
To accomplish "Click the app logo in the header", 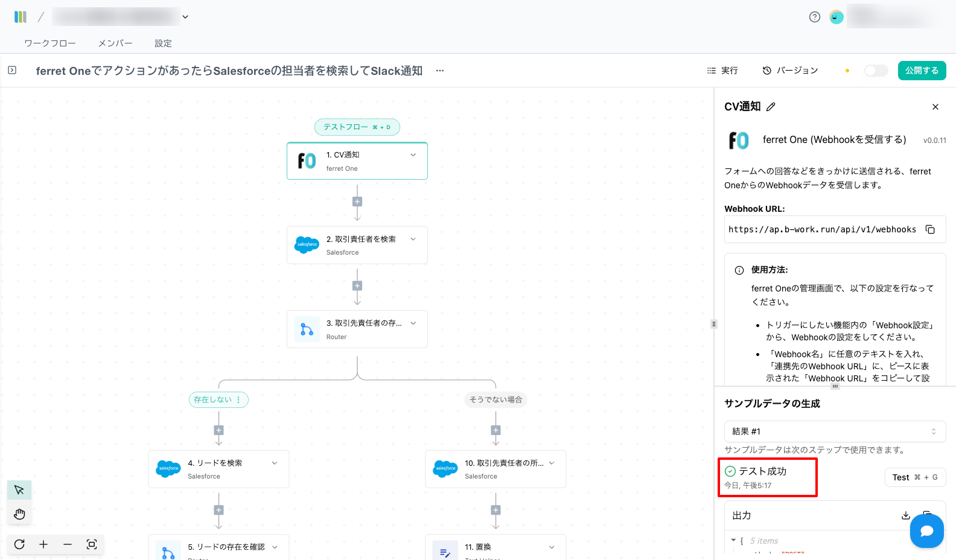I will pyautogui.click(x=21, y=17).
